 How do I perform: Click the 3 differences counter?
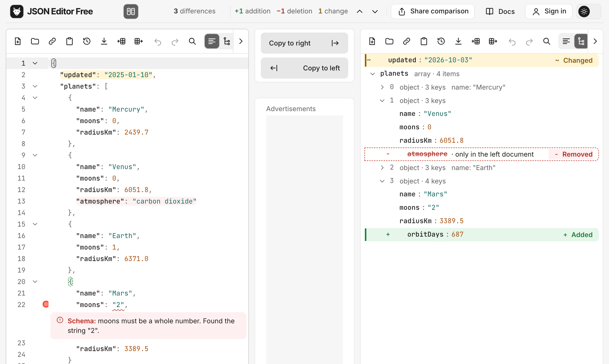coord(194,11)
